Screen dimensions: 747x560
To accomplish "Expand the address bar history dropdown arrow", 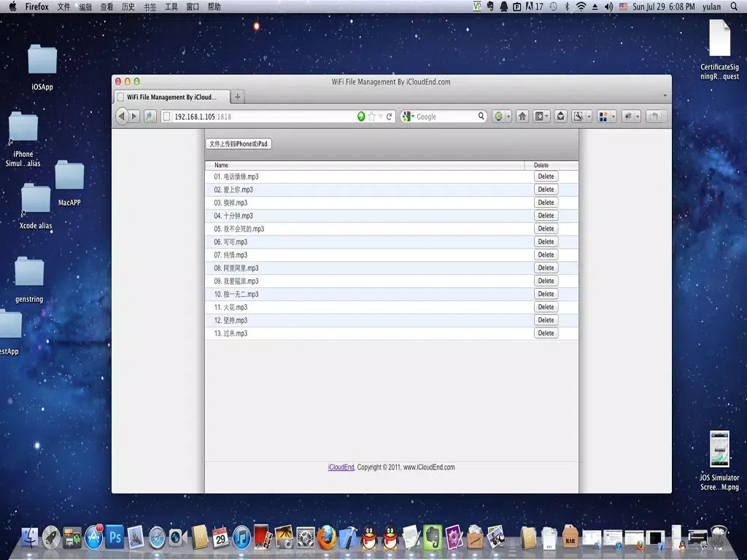I will [x=381, y=117].
